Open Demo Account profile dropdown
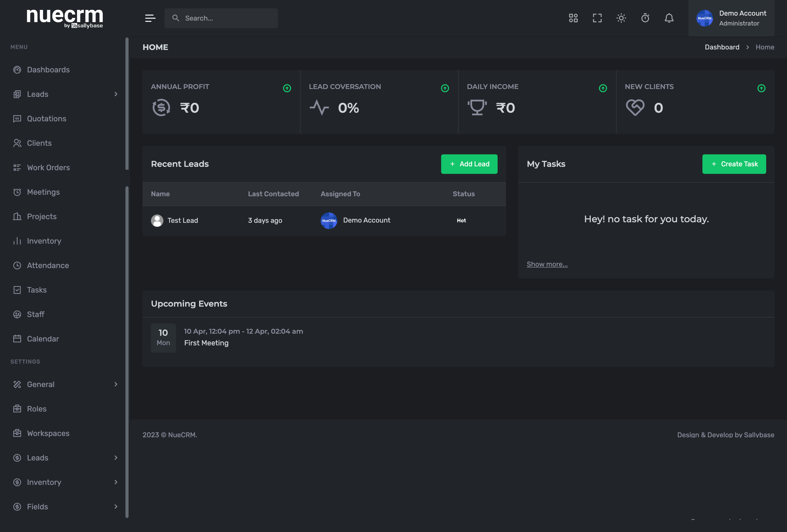 tap(732, 18)
